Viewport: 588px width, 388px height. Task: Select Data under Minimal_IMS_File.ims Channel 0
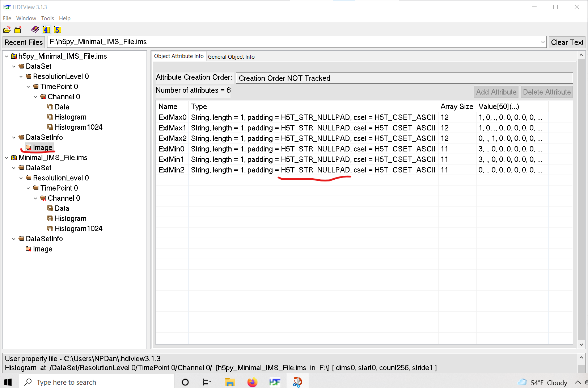pos(62,208)
